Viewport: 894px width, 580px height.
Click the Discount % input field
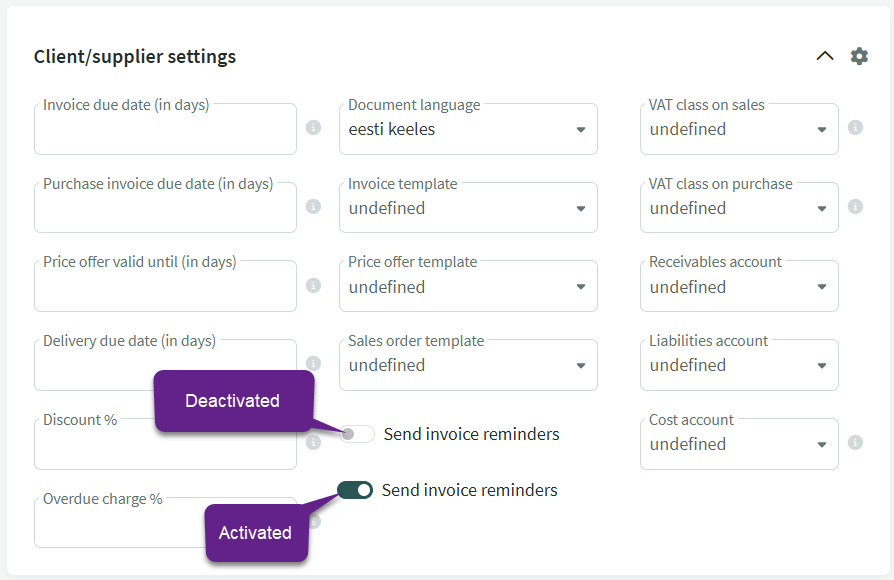(165, 444)
